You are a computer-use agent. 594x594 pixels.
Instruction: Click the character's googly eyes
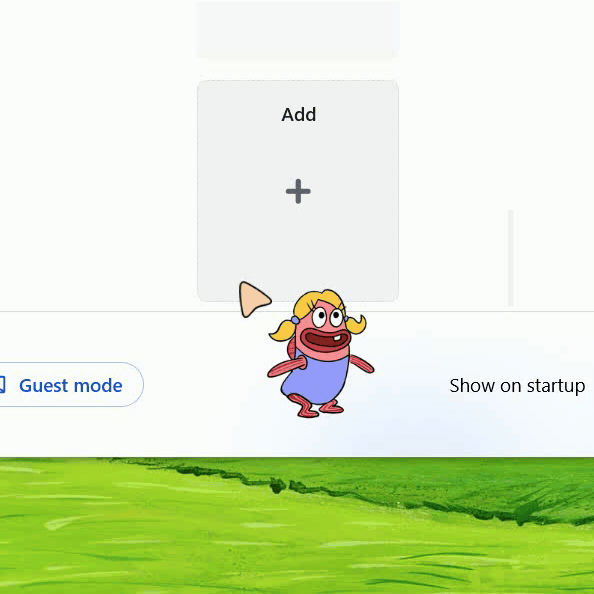click(x=328, y=317)
